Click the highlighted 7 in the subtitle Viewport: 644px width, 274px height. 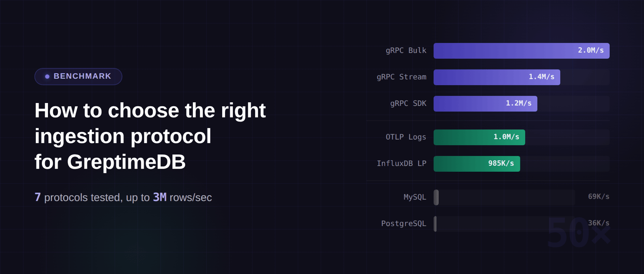pos(37,197)
